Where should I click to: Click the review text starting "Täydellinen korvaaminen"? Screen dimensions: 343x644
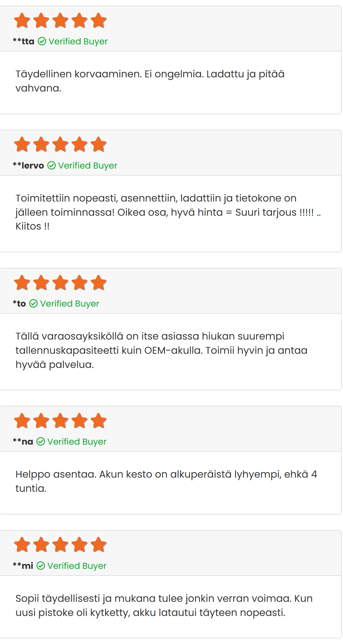[x=150, y=81]
